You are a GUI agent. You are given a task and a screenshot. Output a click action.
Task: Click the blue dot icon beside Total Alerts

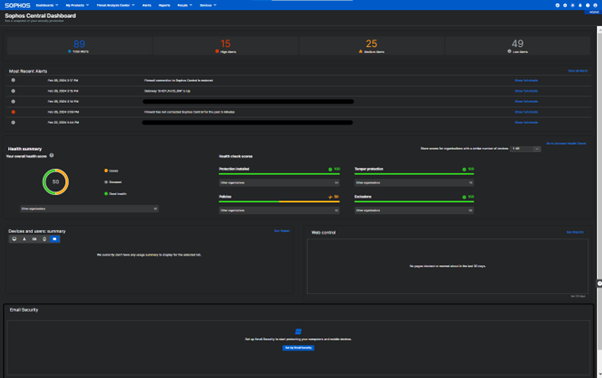(69, 51)
